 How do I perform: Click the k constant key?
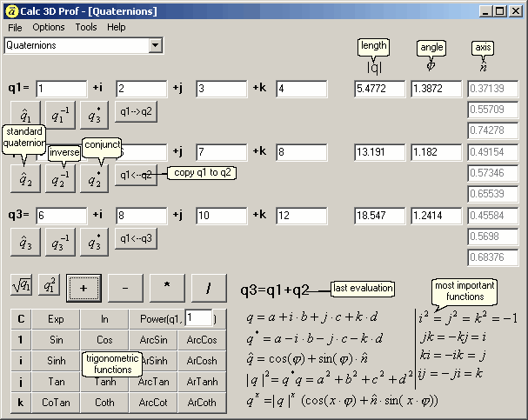21,403
